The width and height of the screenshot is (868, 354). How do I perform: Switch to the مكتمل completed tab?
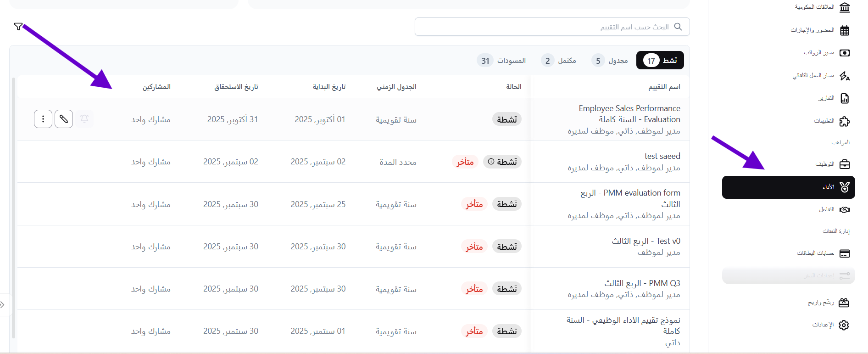pos(559,61)
